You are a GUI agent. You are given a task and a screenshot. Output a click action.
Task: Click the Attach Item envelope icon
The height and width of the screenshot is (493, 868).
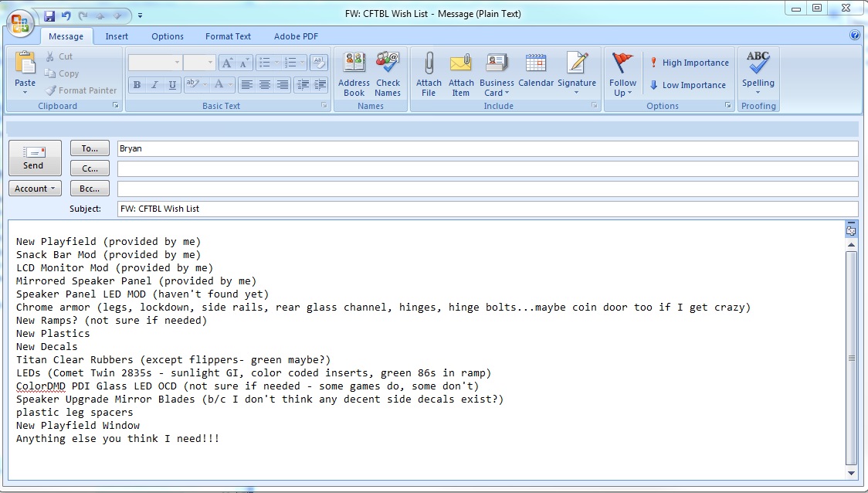pyautogui.click(x=461, y=63)
